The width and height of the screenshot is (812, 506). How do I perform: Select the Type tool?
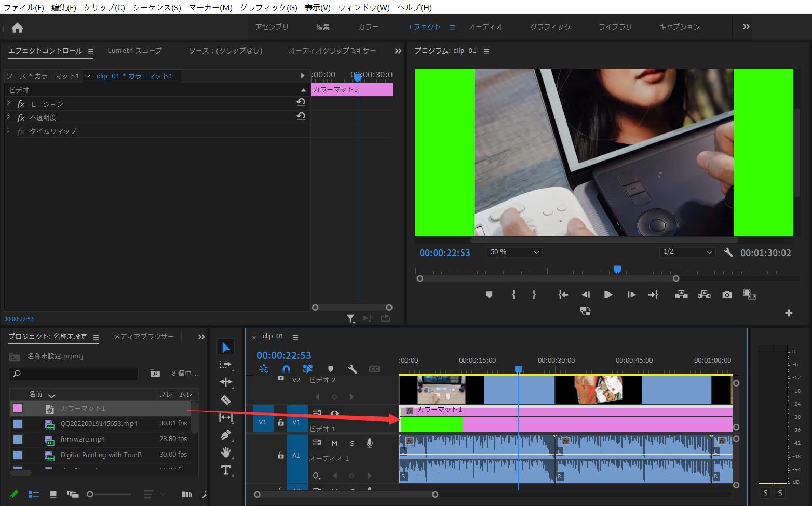coord(226,470)
